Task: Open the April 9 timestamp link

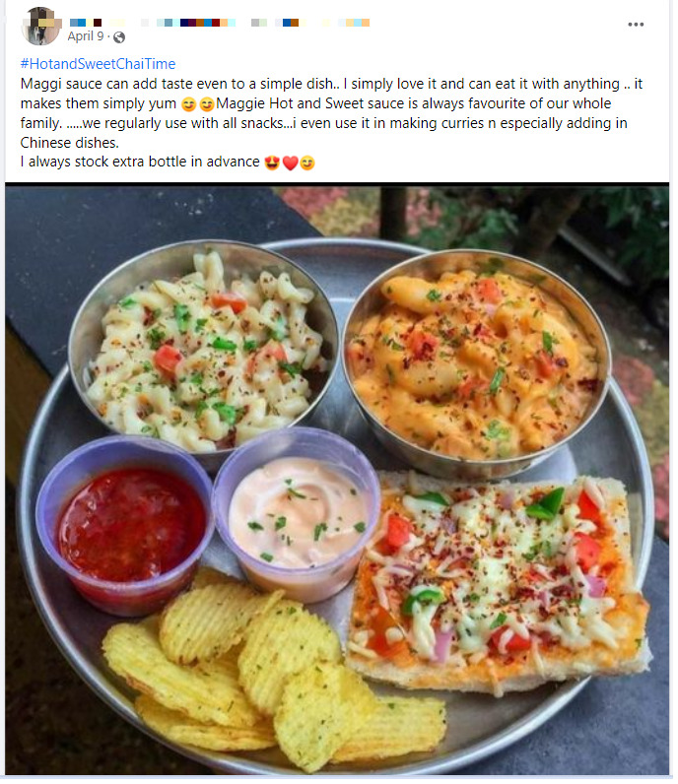Action: (86, 36)
